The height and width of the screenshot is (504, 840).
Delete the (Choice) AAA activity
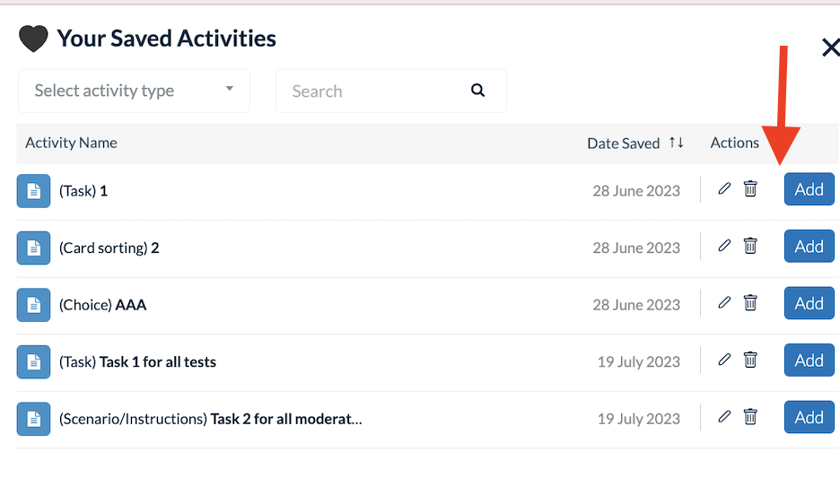tap(750, 303)
